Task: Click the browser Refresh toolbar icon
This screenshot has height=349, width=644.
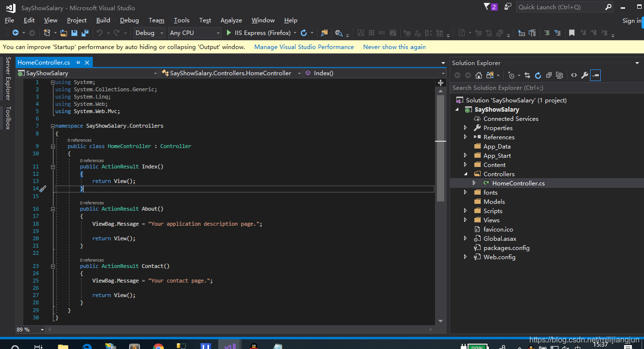Action: coord(304,33)
